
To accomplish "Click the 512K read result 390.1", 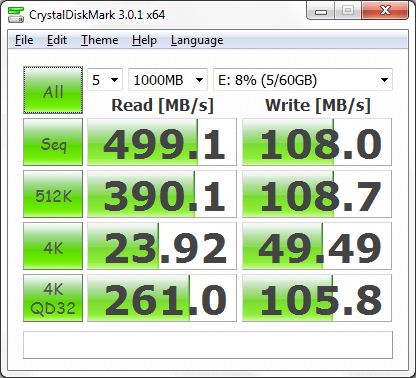I will [162, 194].
